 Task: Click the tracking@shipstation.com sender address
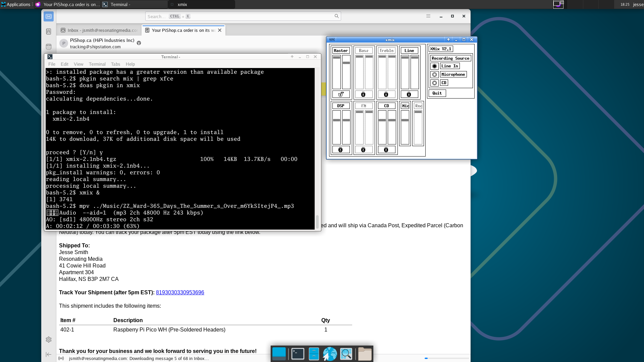[95, 47]
